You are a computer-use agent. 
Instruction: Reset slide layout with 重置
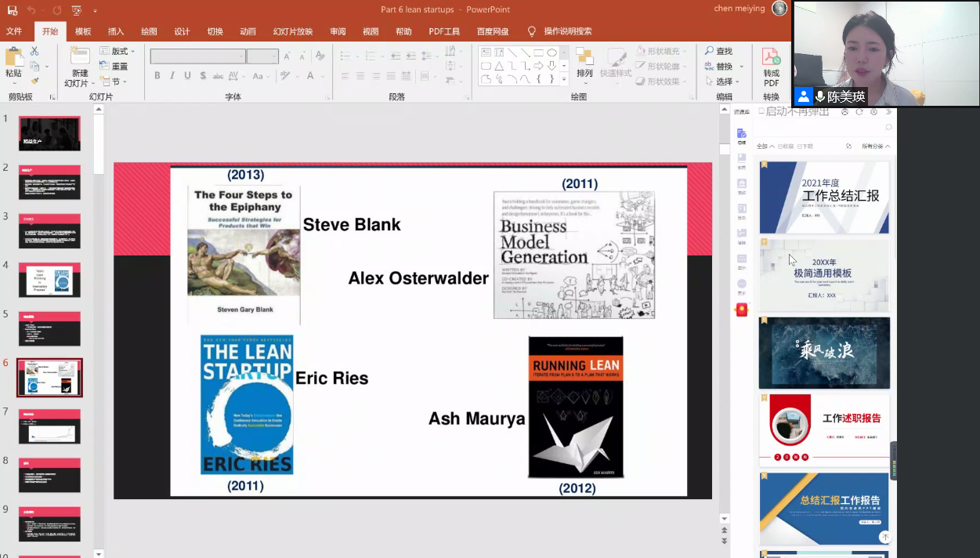pos(114,67)
